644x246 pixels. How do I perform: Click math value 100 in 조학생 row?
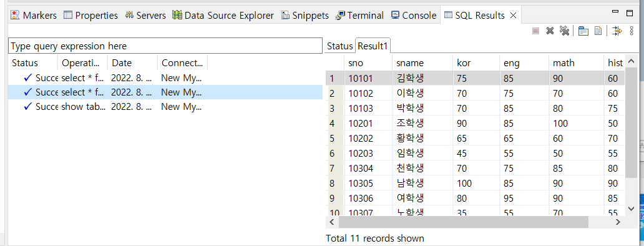click(x=576, y=123)
